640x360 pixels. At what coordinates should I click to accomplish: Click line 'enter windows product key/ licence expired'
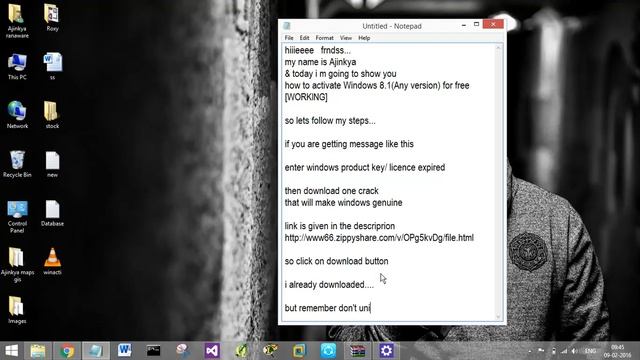click(365, 167)
